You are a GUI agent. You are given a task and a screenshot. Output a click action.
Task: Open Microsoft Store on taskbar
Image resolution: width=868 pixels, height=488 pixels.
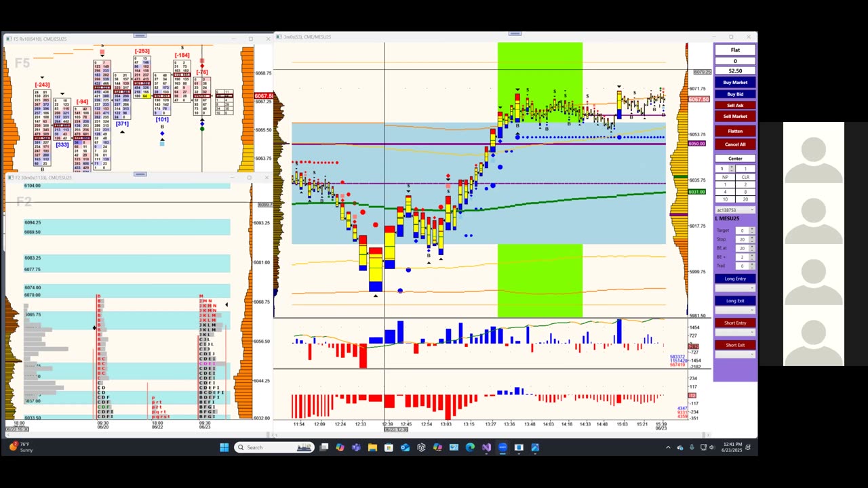pyautogui.click(x=389, y=447)
